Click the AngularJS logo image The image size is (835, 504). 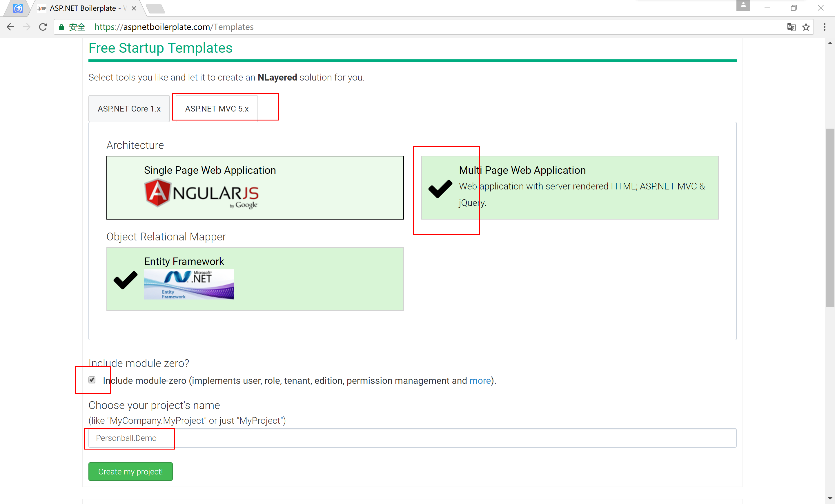pos(201,193)
